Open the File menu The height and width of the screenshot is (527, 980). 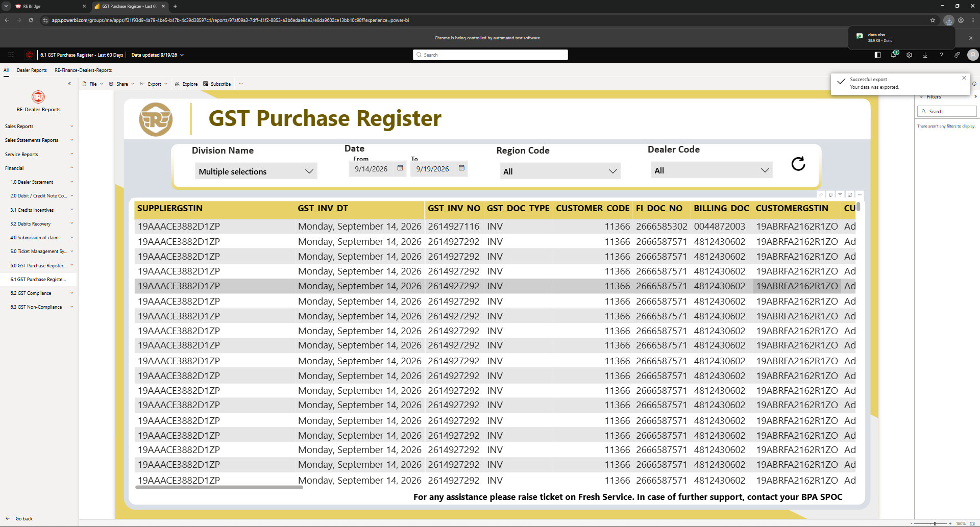tap(93, 84)
